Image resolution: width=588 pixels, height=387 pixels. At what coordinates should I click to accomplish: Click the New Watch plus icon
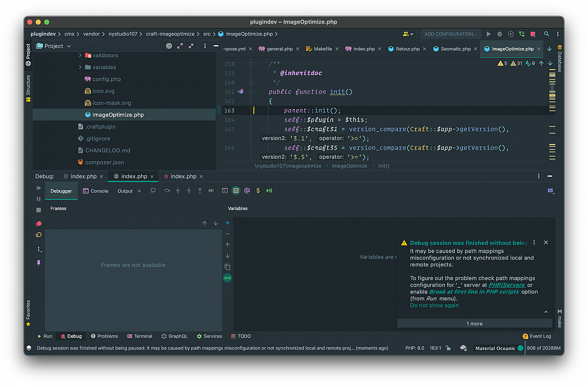[x=227, y=223]
